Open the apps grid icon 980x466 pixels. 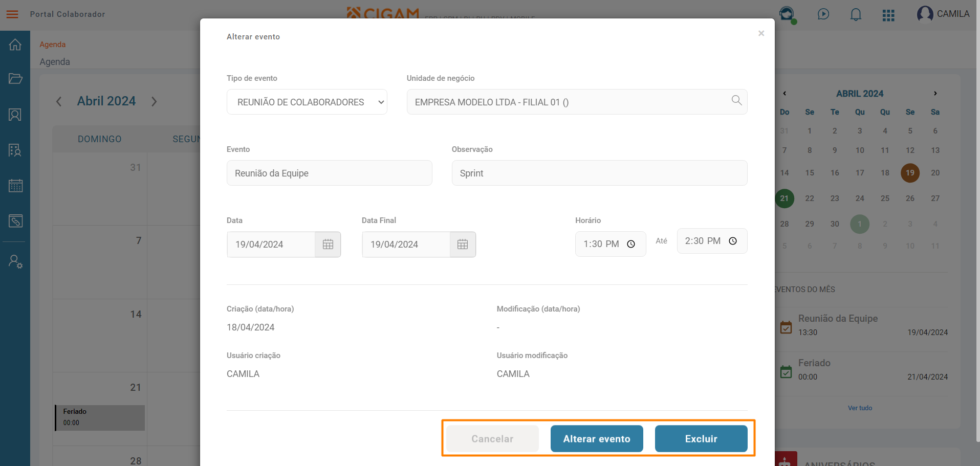click(x=888, y=15)
